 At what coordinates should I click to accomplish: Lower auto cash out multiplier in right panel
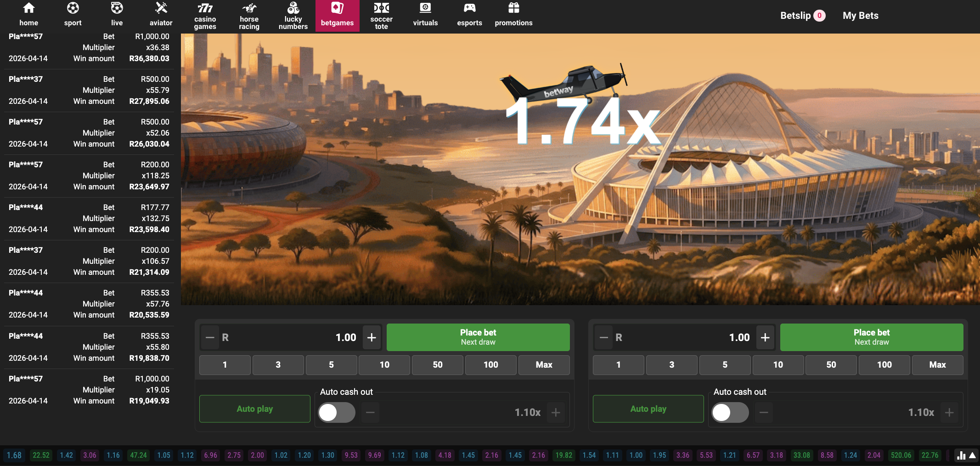pos(764,412)
